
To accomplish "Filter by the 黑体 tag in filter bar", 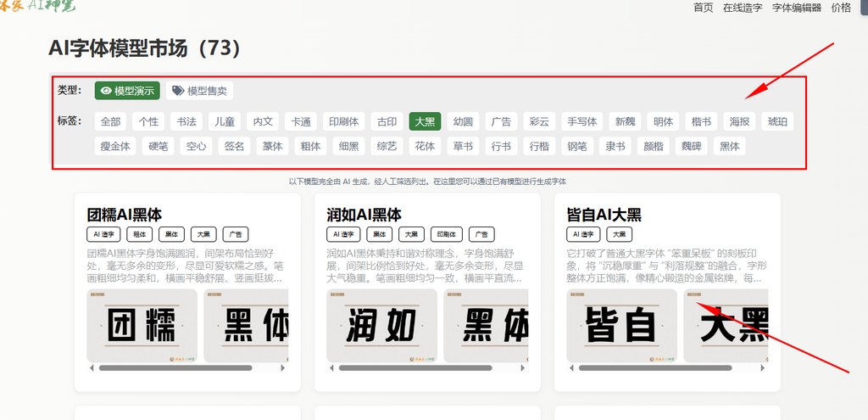I will (x=730, y=146).
